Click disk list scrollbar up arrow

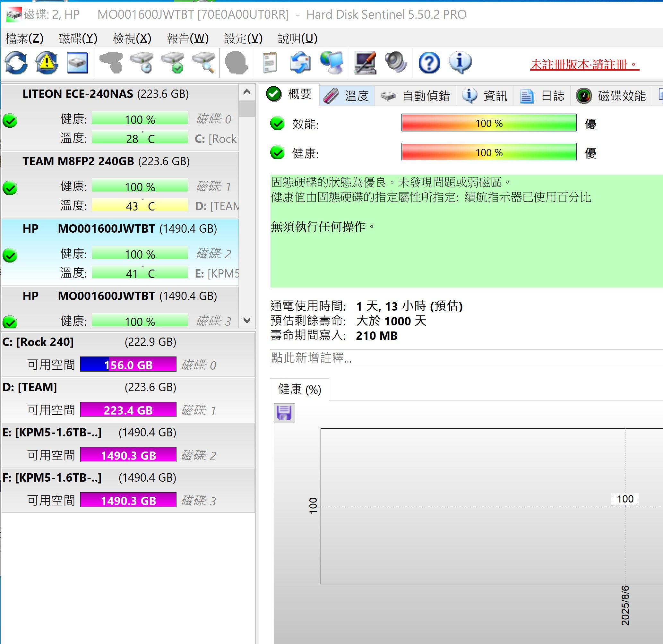[247, 92]
